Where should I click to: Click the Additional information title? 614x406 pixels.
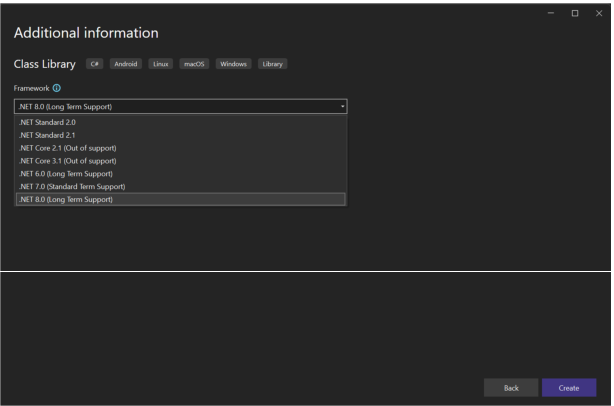pyautogui.click(x=86, y=33)
